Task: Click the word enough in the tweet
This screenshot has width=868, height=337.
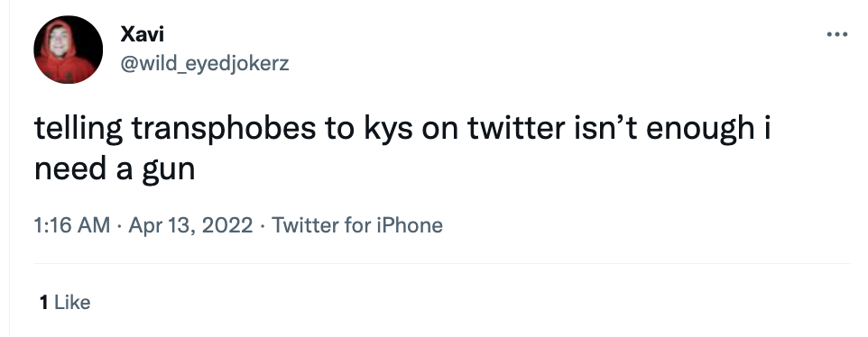Action: 699,130
